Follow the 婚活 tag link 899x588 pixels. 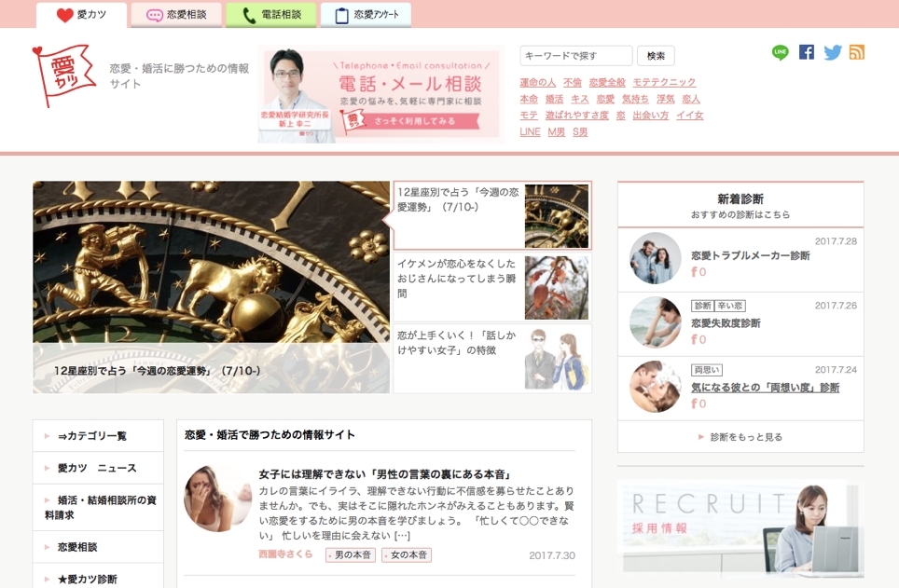pyautogui.click(x=555, y=99)
